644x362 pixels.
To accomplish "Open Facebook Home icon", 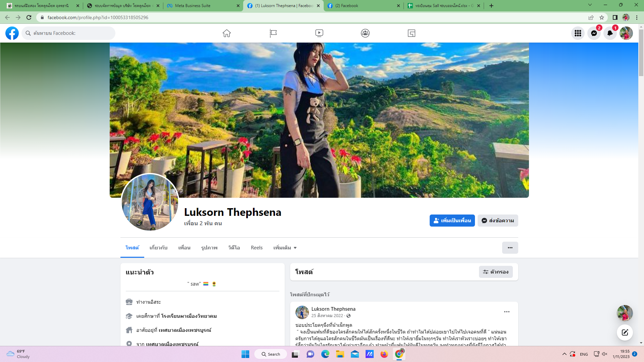I will tap(227, 33).
